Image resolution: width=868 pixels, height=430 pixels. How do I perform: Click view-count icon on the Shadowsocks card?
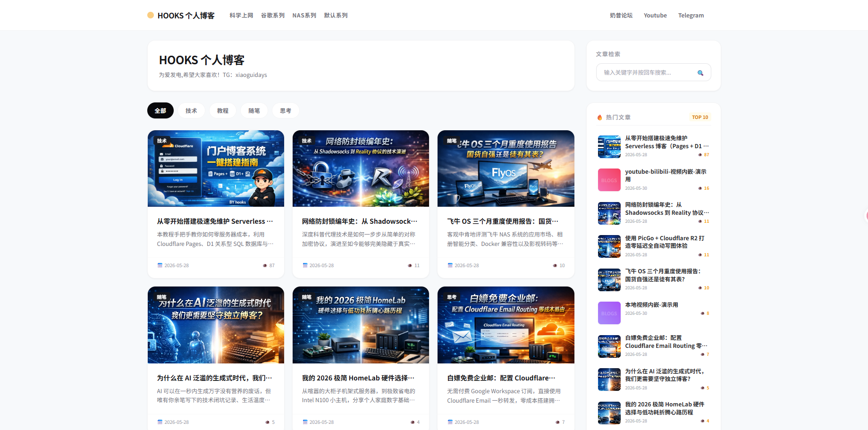point(410,265)
